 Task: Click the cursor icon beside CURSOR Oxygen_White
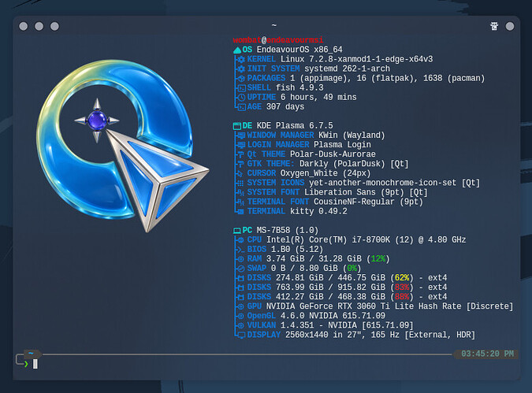pos(240,173)
